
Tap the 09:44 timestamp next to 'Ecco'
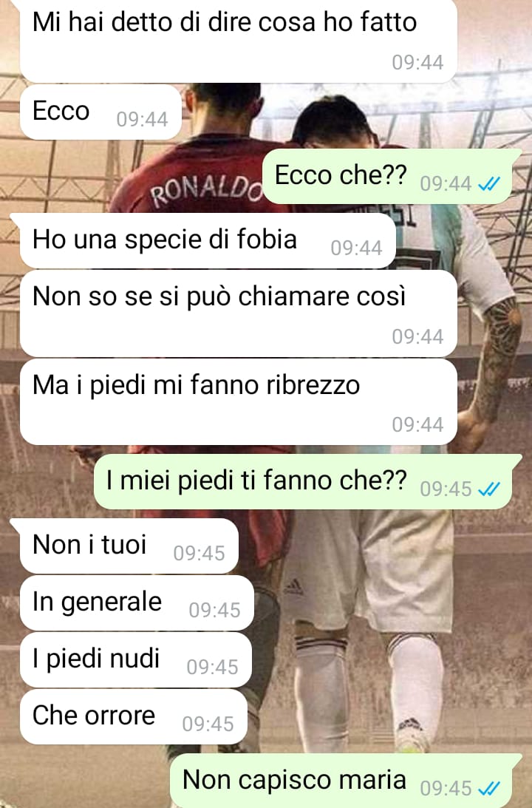(142, 120)
